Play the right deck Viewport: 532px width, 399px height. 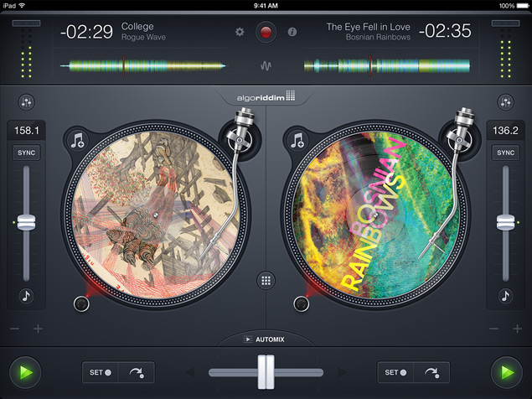click(507, 372)
